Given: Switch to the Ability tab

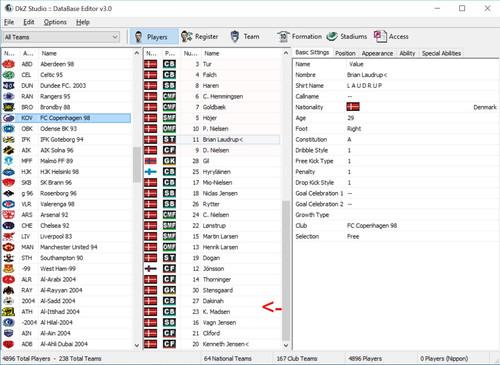Looking at the screenshot, I should coord(407,53).
